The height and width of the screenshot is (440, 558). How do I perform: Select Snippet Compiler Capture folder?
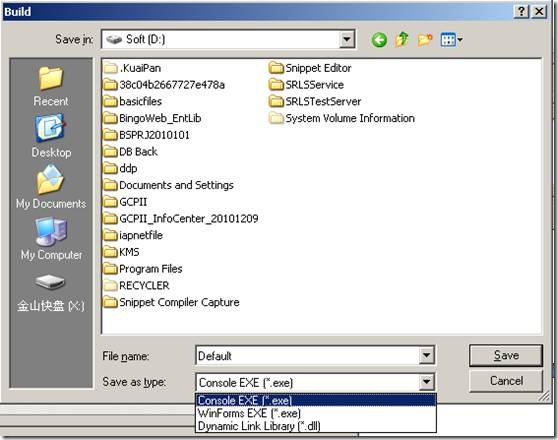tap(171, 302)
